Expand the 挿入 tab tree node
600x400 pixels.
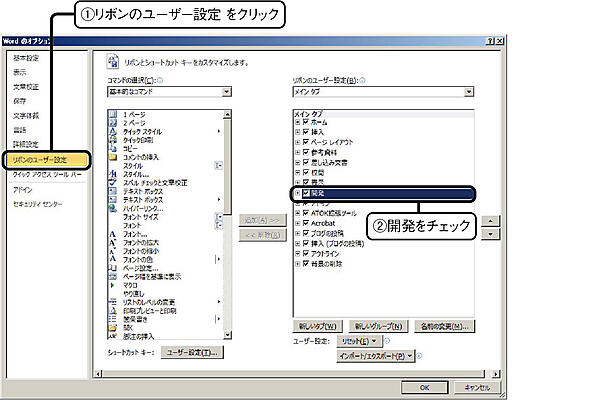click(297, 131)
